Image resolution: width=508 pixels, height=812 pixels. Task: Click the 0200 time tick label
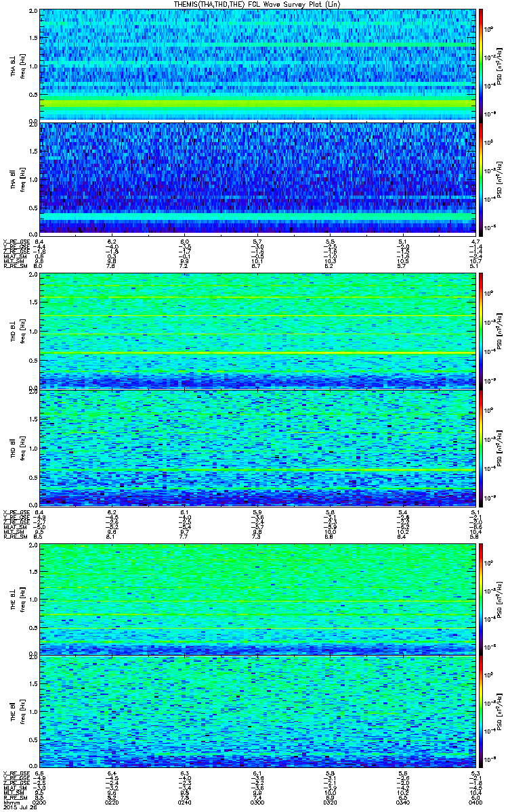[40, 802]
